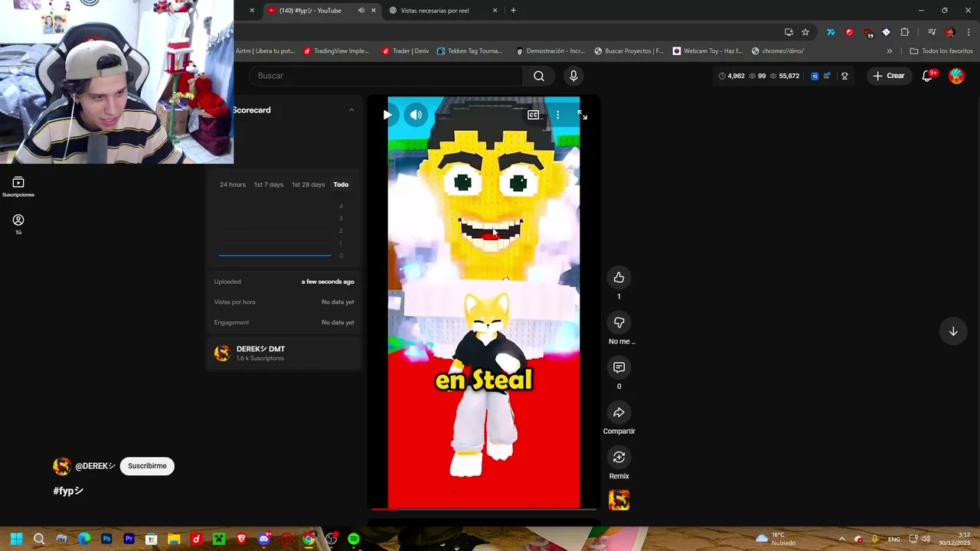Open the Trader | Deriv bookmark

click(x=405, y=51)
